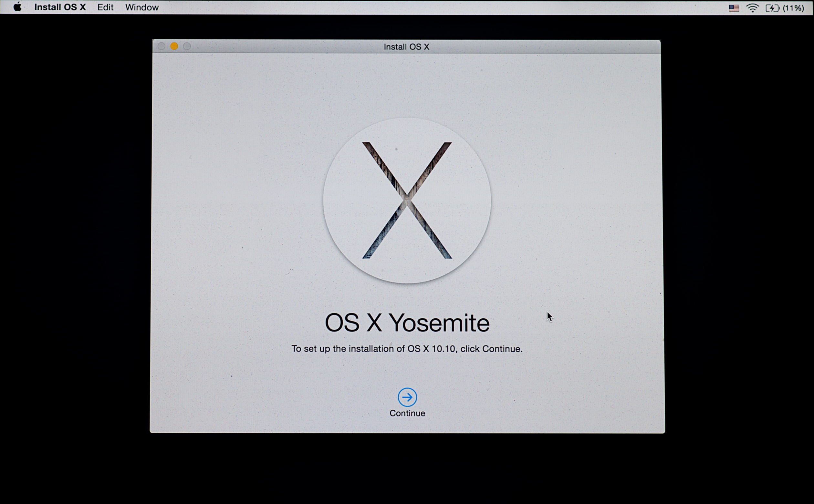Click the US flag input source icon
Image resolution: width=814 pixels, height=504 pixels.
[x=734, y=8]
